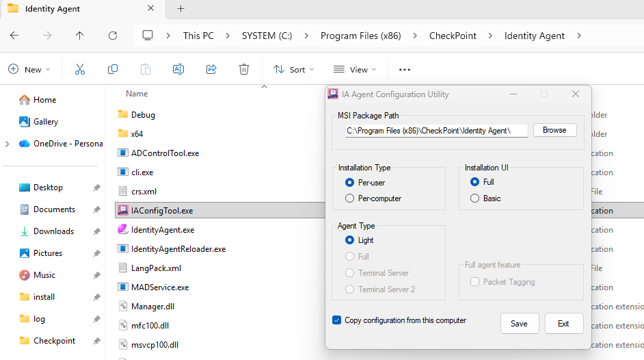Sort by the Name column header
This screenshot has width=644, height=360.
point(137,94)
